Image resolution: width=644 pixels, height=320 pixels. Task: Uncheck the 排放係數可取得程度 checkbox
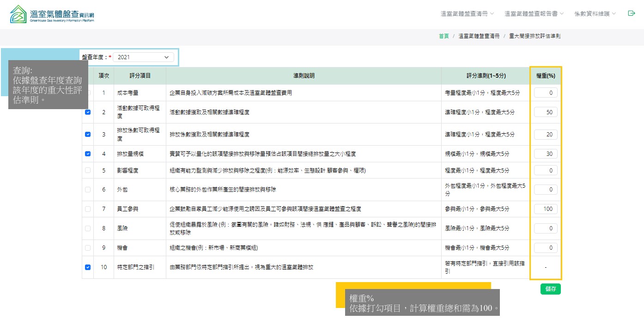pyautogui.click(x=88, y=134)
